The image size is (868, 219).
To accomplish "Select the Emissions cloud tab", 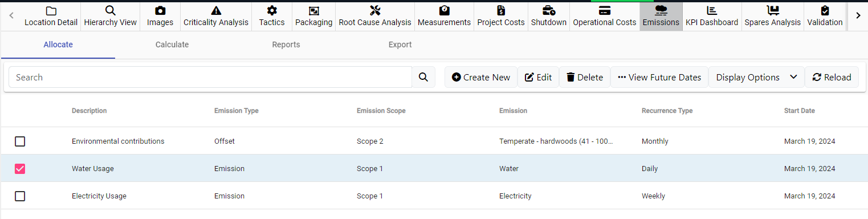I will click(661, 16).
